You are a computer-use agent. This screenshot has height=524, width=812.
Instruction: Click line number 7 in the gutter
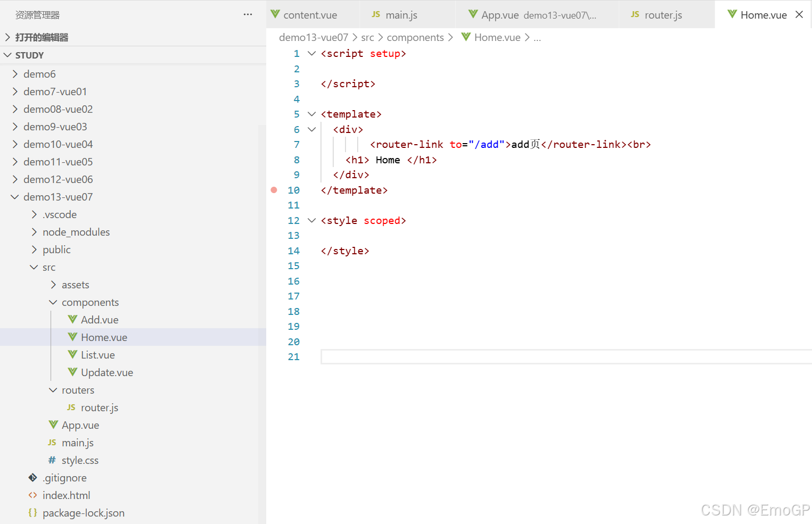(297, 144)
